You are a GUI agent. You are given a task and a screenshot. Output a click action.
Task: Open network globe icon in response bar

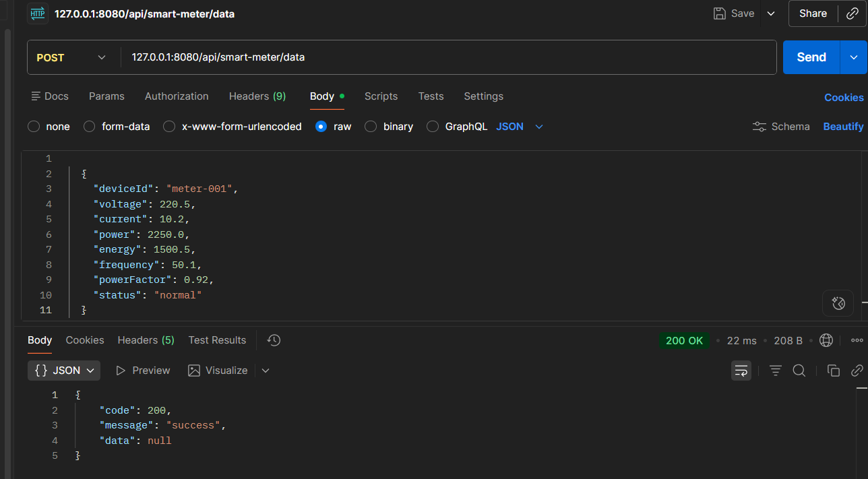coord(826,340)
